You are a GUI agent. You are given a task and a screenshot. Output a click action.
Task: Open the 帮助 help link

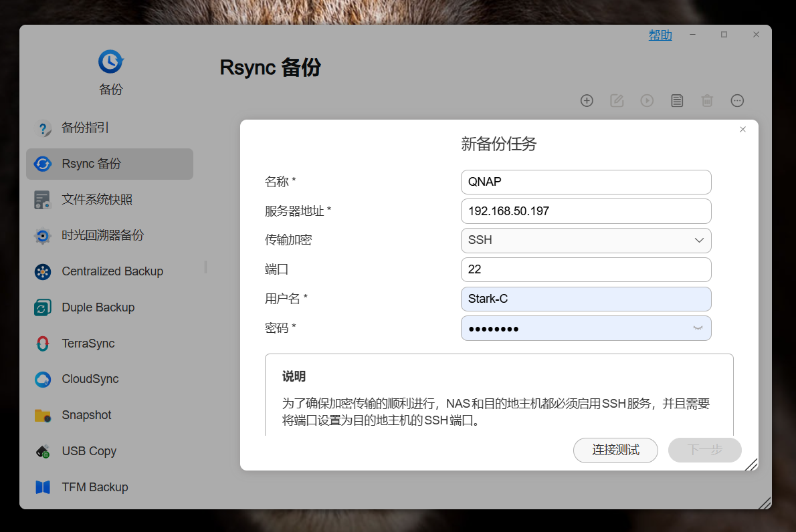[x=660, y=35]
